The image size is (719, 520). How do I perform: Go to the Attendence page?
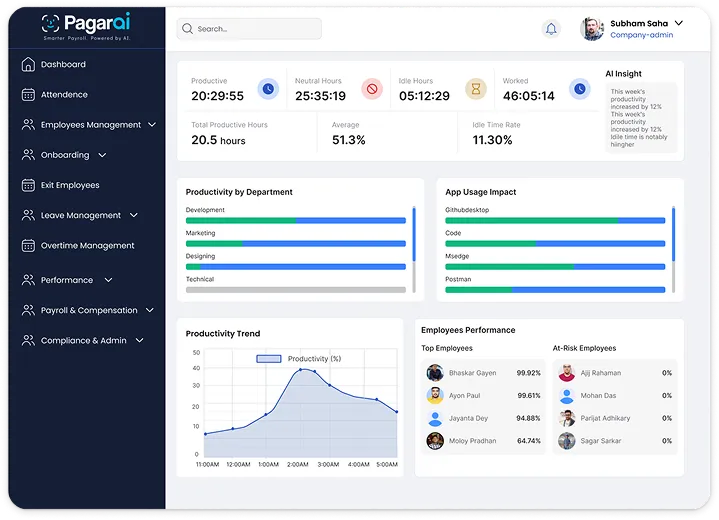(64, 95)
